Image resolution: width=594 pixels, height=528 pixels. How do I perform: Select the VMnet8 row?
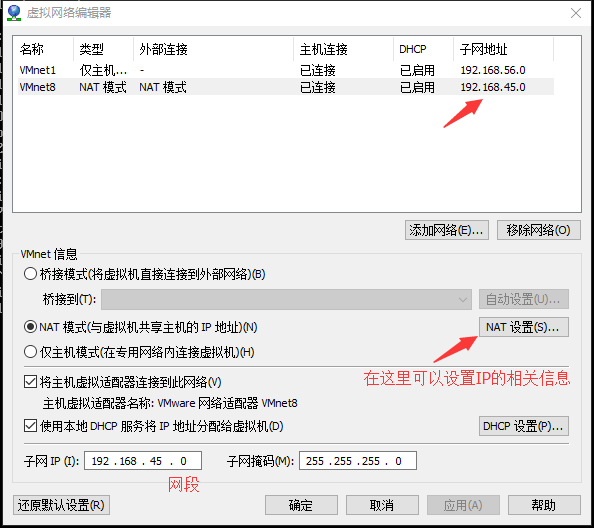pyautogui.click(x=286, y=87)
